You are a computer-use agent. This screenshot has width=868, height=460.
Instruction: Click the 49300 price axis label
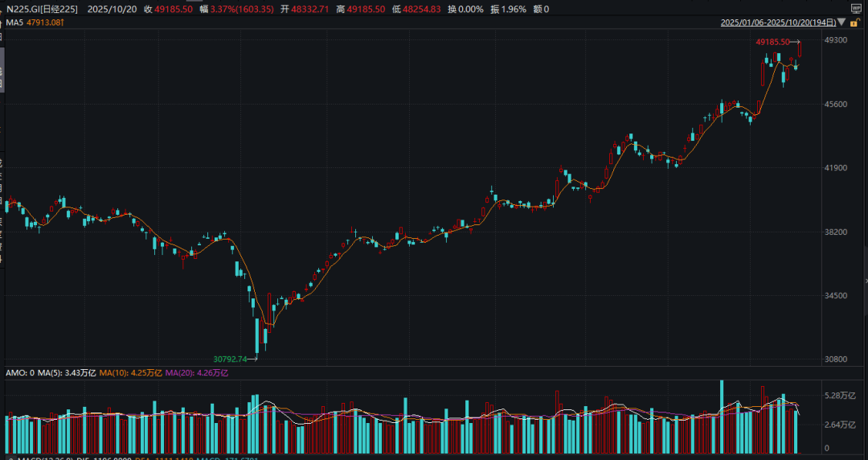tap(836, 40)
